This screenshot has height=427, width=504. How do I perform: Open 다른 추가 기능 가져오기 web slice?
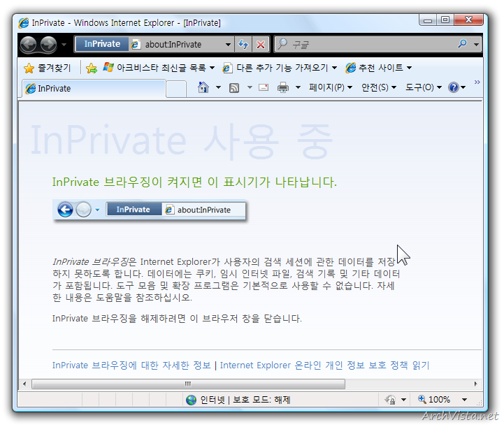point(280,68)
